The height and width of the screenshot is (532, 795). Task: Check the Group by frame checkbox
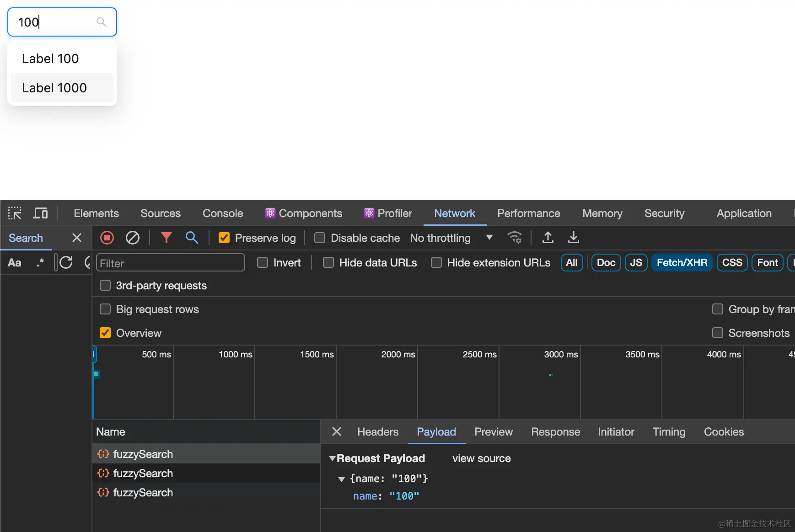click(718, 309)
